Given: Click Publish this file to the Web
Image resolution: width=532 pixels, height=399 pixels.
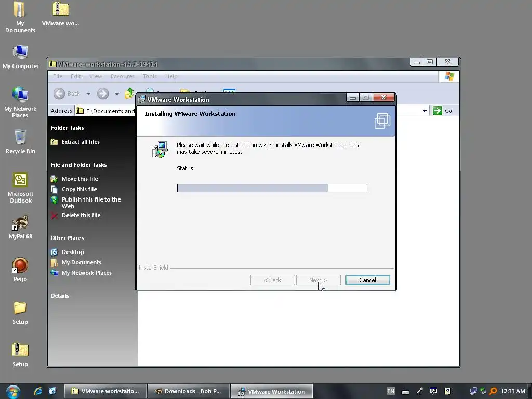Looking at the screenshot, I should tap(91, 203).
